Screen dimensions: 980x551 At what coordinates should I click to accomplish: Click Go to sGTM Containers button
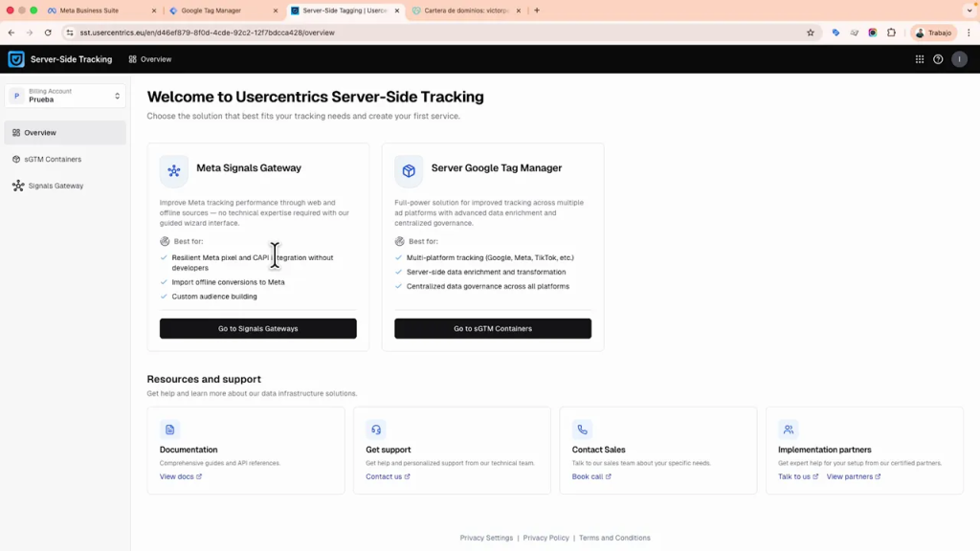click(x=493, y=329)
